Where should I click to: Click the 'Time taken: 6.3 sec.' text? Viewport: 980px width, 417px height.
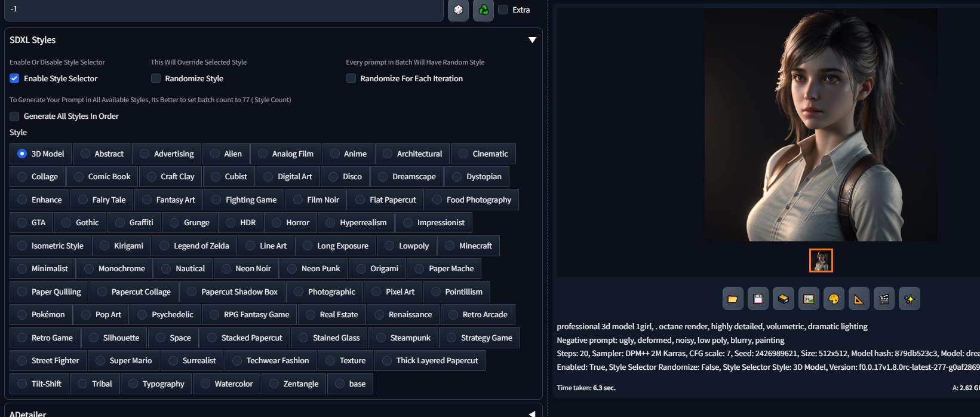click(586, 388)
